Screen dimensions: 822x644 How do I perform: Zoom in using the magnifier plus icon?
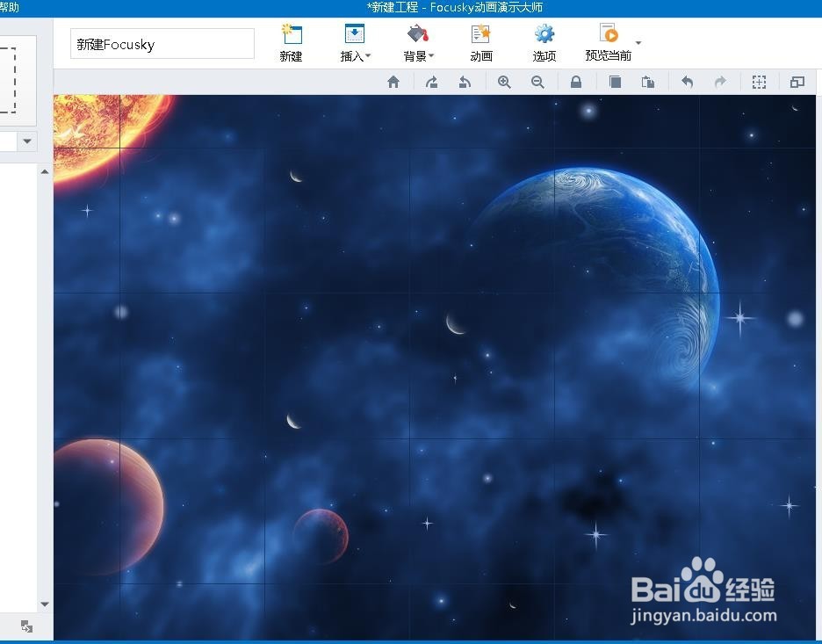point(504,82)
